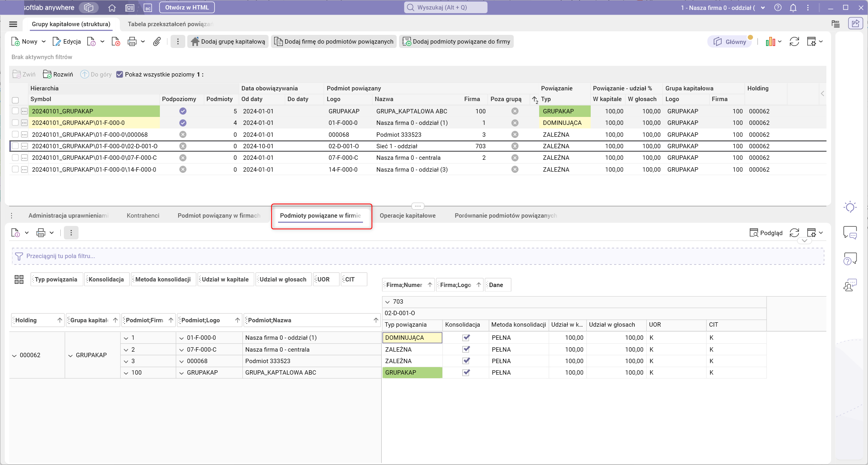
Task: Click the delete document icon in toolbar
Action: [x=115, y=42]
